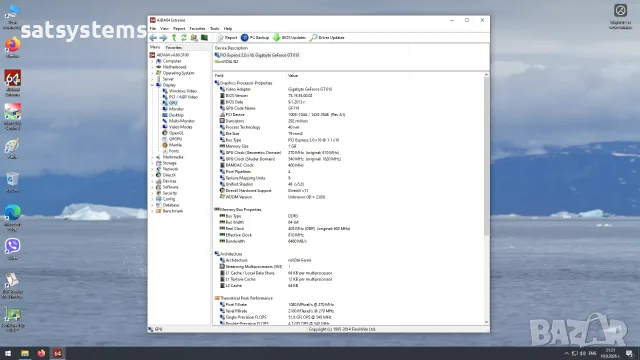
Task: Open the Report toolbar button
Action: tap(227, 38)
